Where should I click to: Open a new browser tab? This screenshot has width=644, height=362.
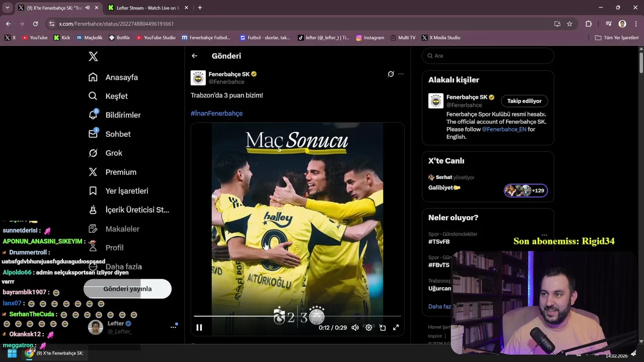[x=200, y=8]
